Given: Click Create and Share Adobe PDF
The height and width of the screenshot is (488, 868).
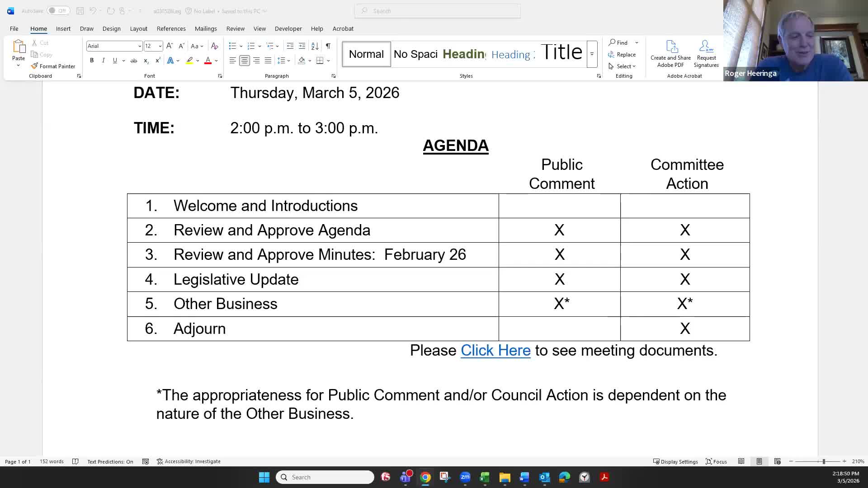Looking at the screenshot, I should point(670,54).
